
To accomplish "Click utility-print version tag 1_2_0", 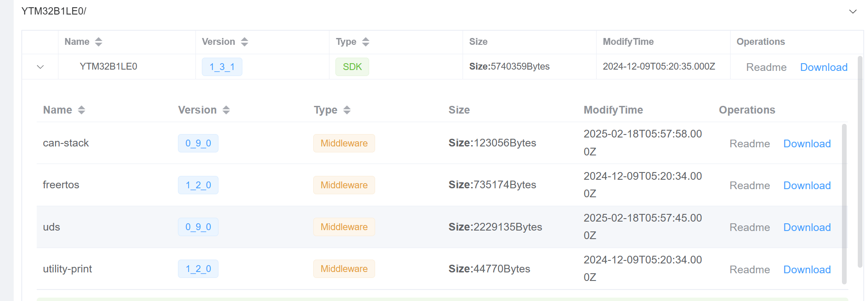I will (198, 269).
